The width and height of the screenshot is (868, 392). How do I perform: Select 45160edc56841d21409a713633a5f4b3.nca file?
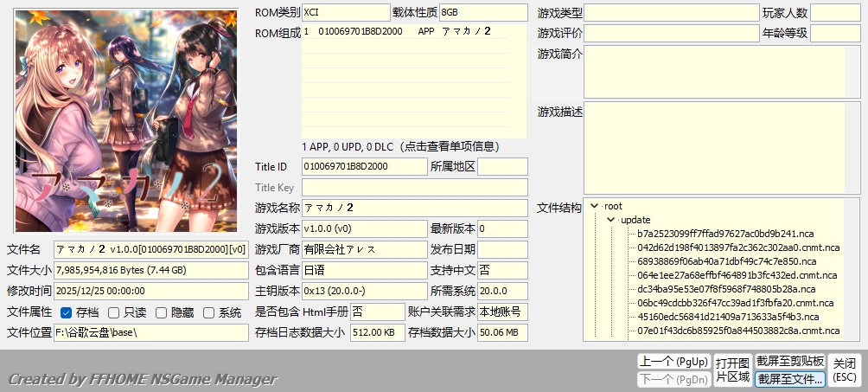pos(728,318)
